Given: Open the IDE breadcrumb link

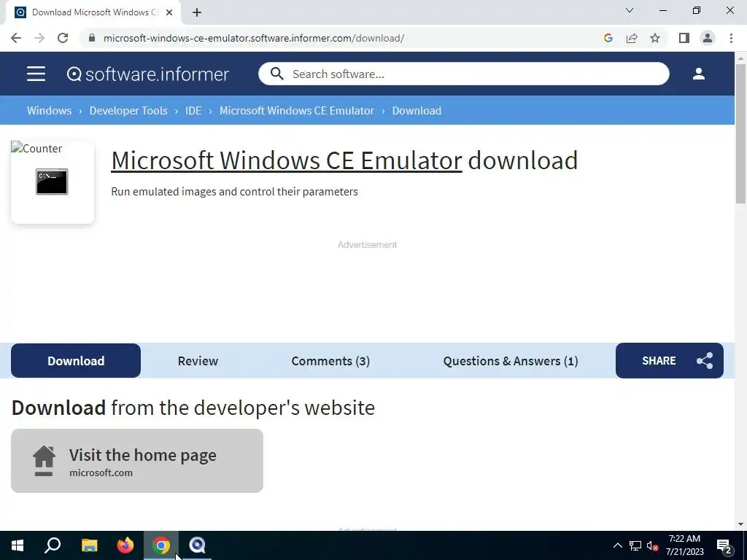Looking at the screenshot, I should [x=193, y=111].
